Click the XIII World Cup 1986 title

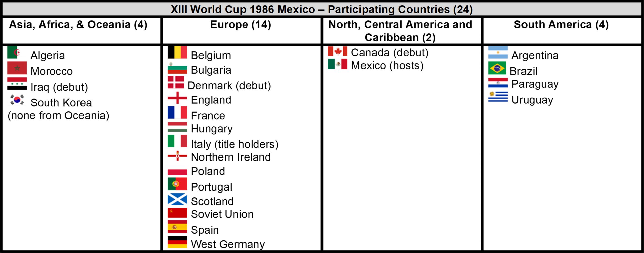click(x=321, y=9)
